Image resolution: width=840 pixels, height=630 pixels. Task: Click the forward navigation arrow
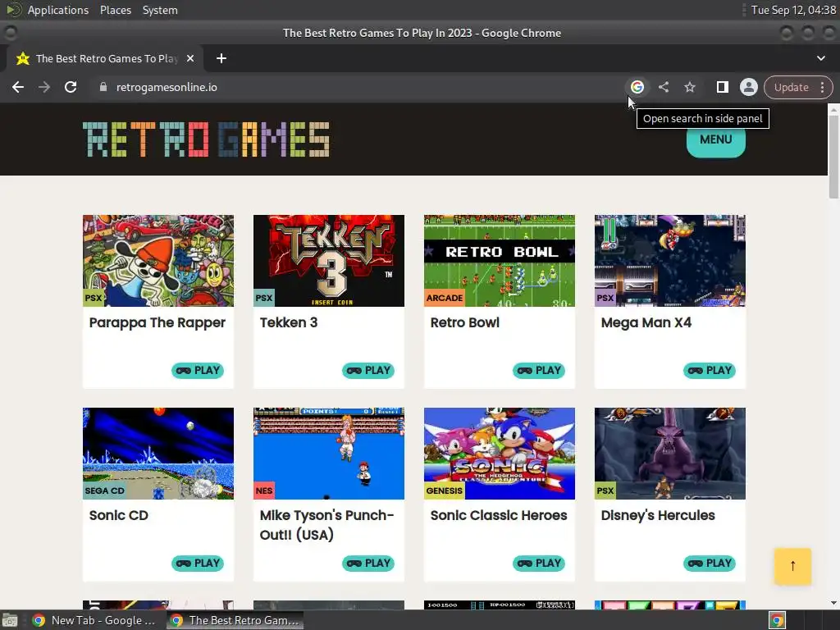pyautogui.click(x=44, y=87)
